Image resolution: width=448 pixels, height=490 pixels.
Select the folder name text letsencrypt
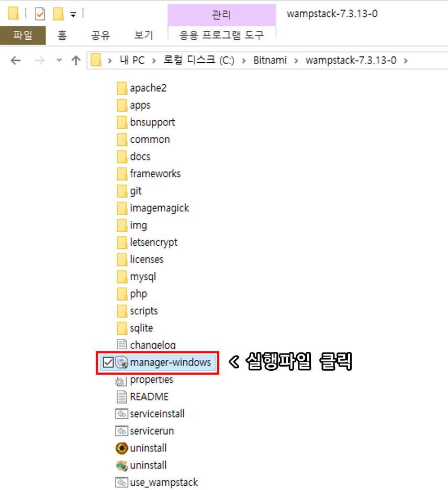pyautogui.click(x=154, y=243)
